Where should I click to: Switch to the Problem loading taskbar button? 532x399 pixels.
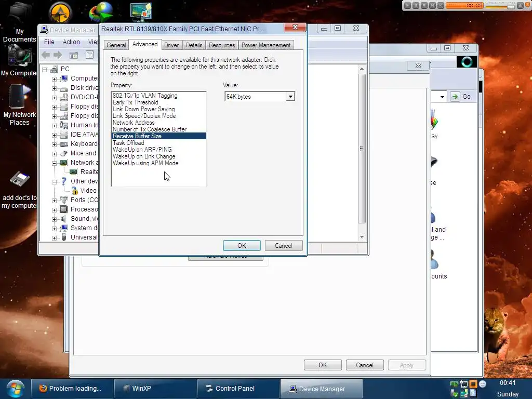[72, 389]
